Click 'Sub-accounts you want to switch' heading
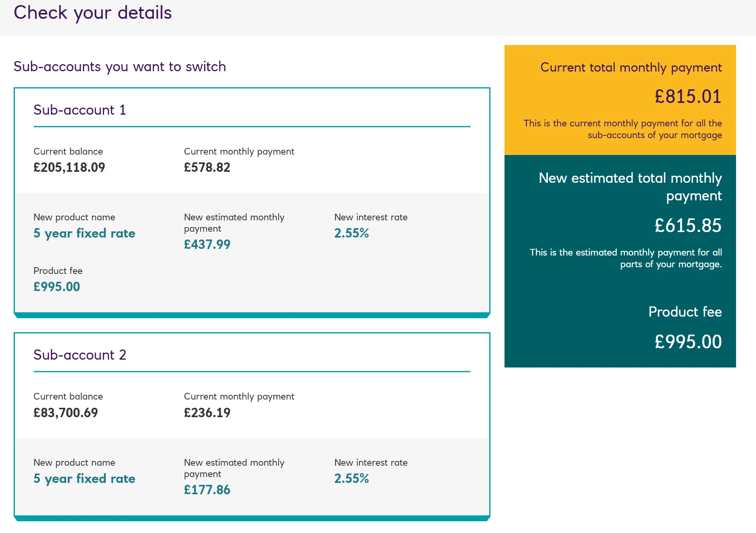756x533 pixels. 120,67
